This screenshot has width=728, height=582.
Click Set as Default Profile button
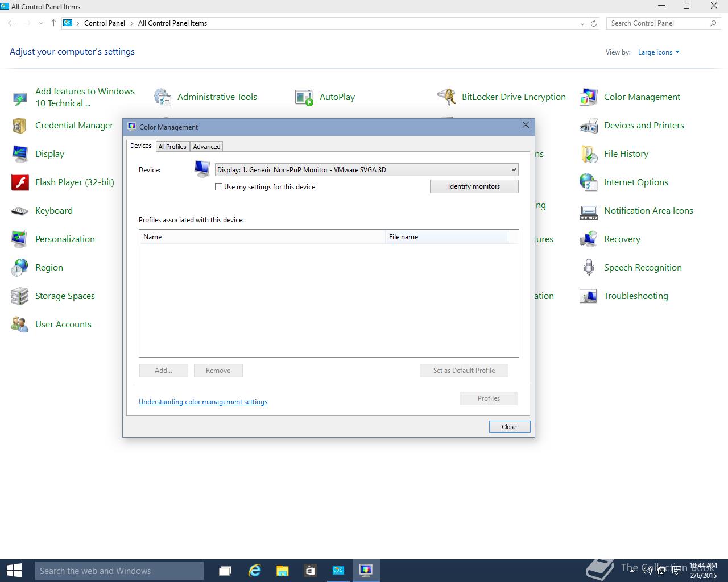click(x=464, y=371)
